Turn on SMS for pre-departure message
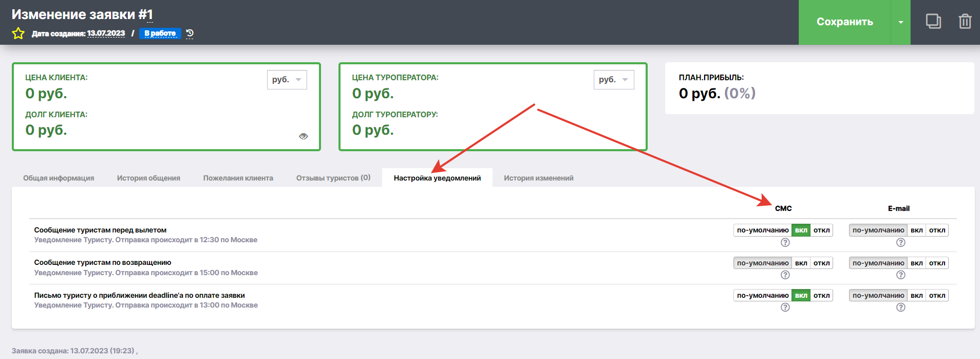980x359 pixels. pyautogui.click(x=801, y=230)
